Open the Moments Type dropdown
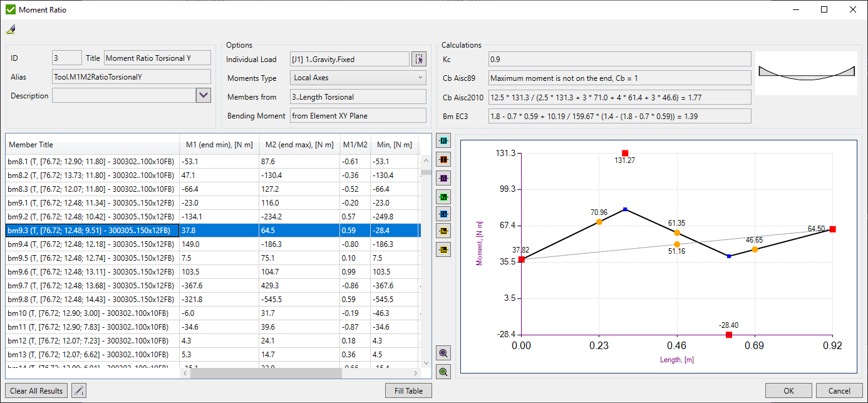 (x=358, y=78)
